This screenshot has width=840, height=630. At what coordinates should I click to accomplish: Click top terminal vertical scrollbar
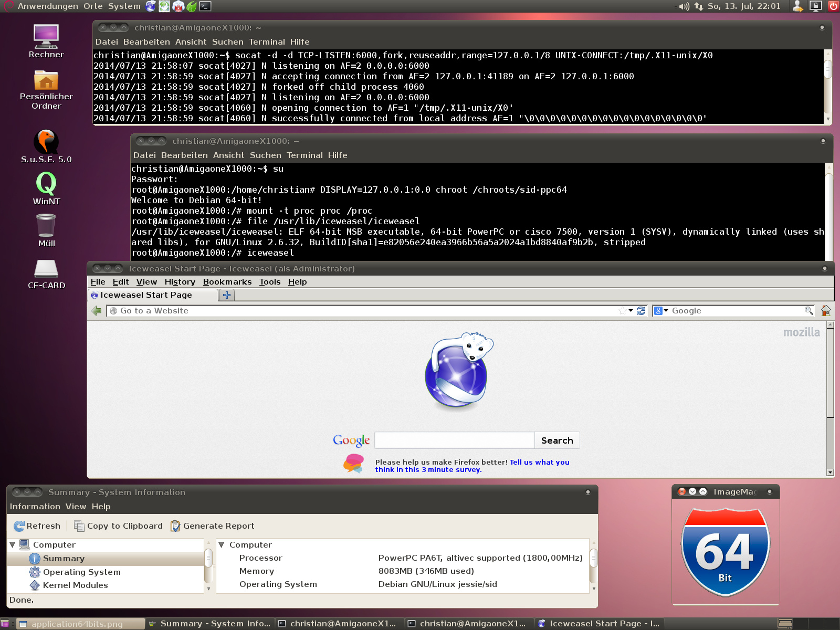828,87
